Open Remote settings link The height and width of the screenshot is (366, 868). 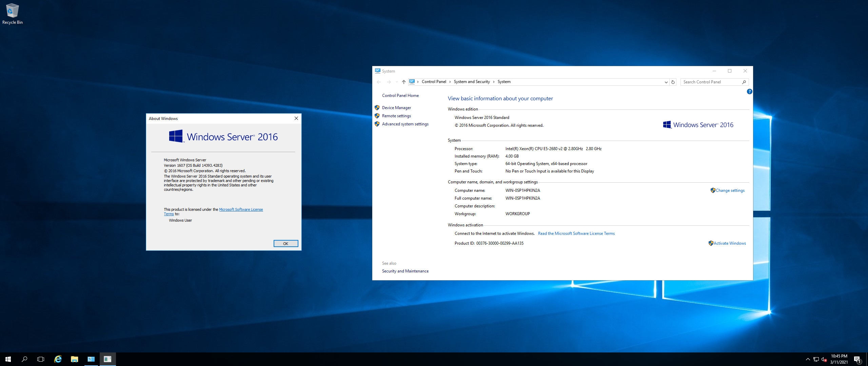pos(396,116)
